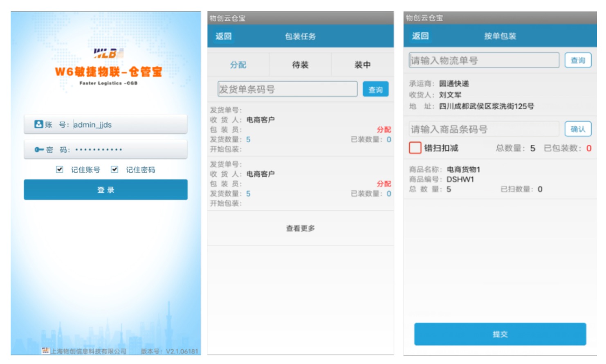
Task: Toggle the 记住密码 checkbox
Action: 114,169
